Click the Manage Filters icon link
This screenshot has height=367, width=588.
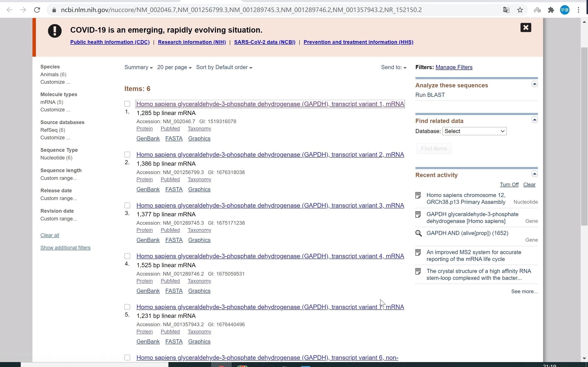(x=454, y=67)
